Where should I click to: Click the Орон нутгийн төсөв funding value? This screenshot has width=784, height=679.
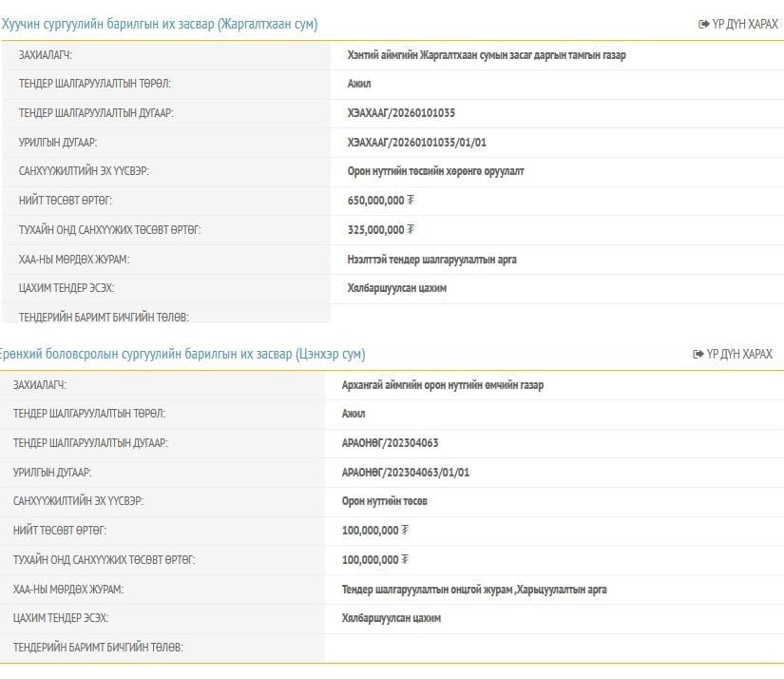pos(384,501)
